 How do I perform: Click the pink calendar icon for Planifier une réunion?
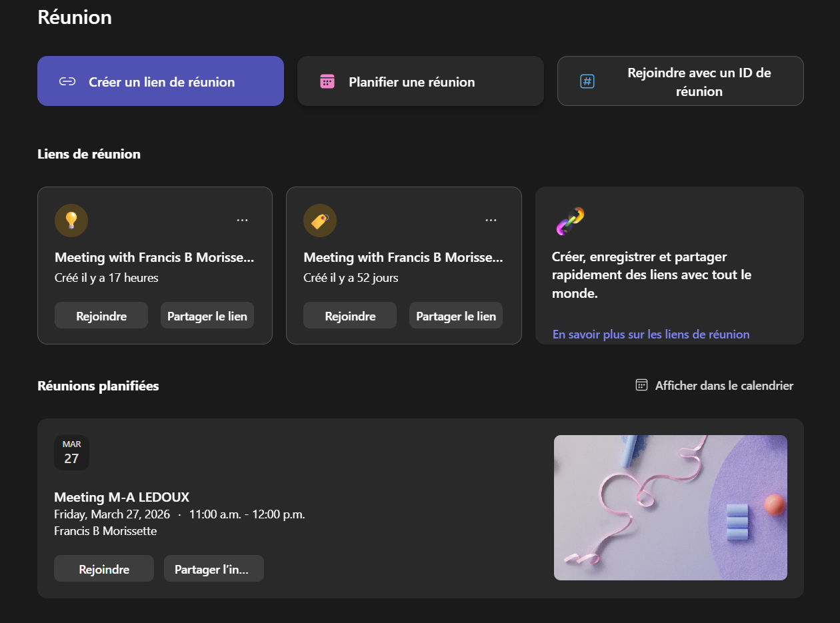pyautogui.click(x=327, y=82)
